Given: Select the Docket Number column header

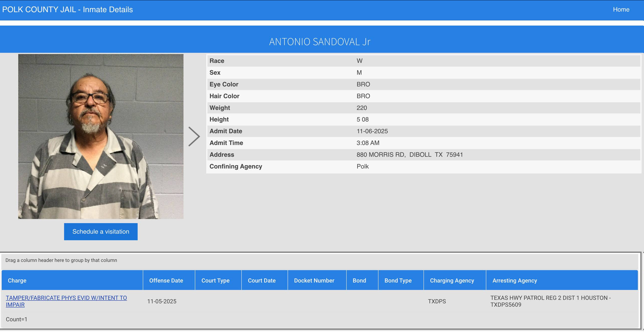Looking at the screenshot, I should [314, 280].
